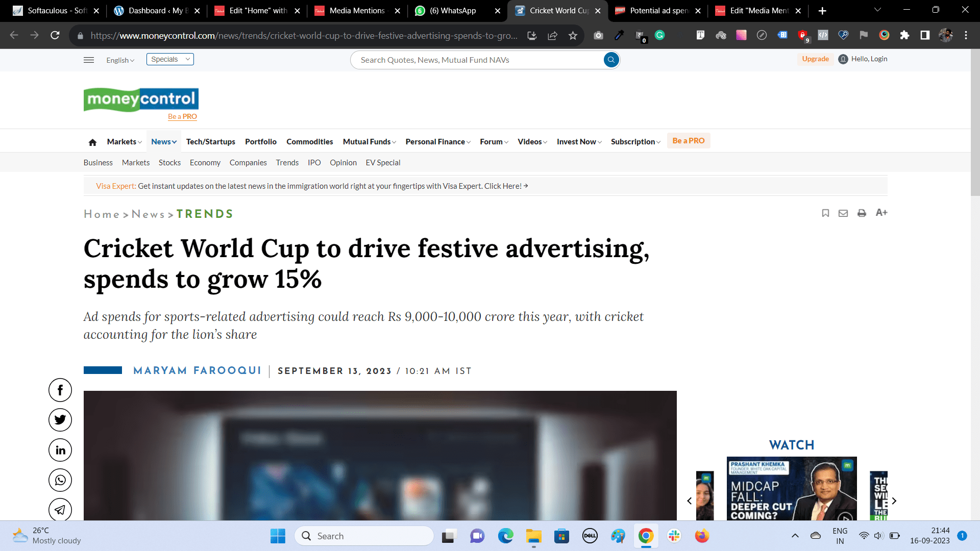Open Midcap Fall video thumbnail
This screenshot has height=551, width=980.
tap(792, 489)
